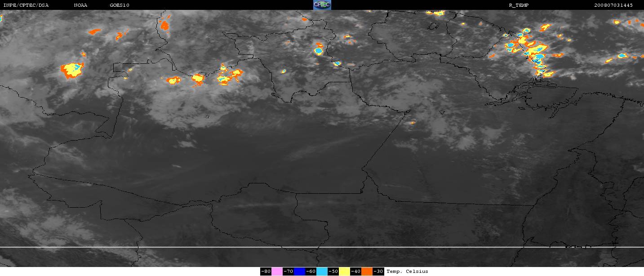Click the -70 legend value
The image size is (644, 276).
[x=289, y=272]
